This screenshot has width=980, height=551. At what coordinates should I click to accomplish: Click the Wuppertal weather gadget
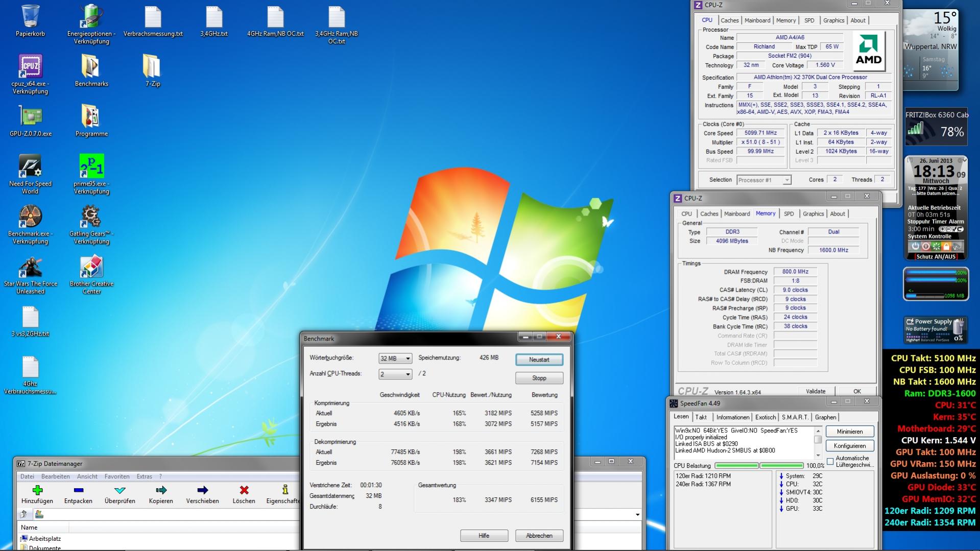pos(930,50)
